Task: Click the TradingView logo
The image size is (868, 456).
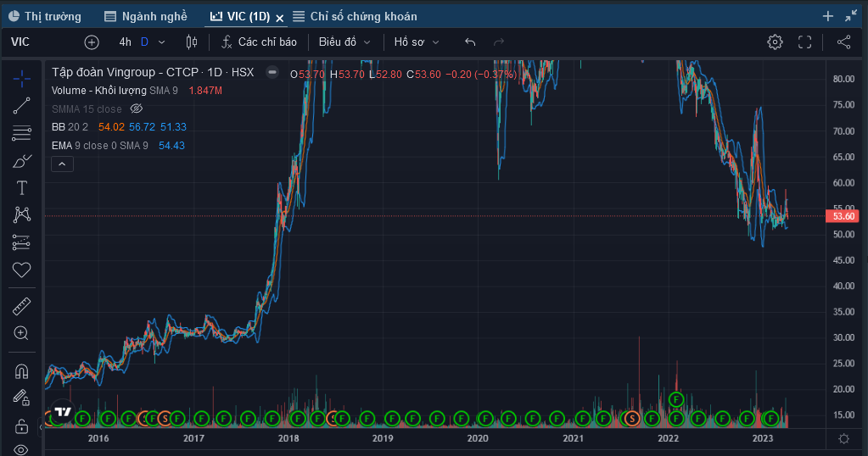Action: click(x=63, y=411)
